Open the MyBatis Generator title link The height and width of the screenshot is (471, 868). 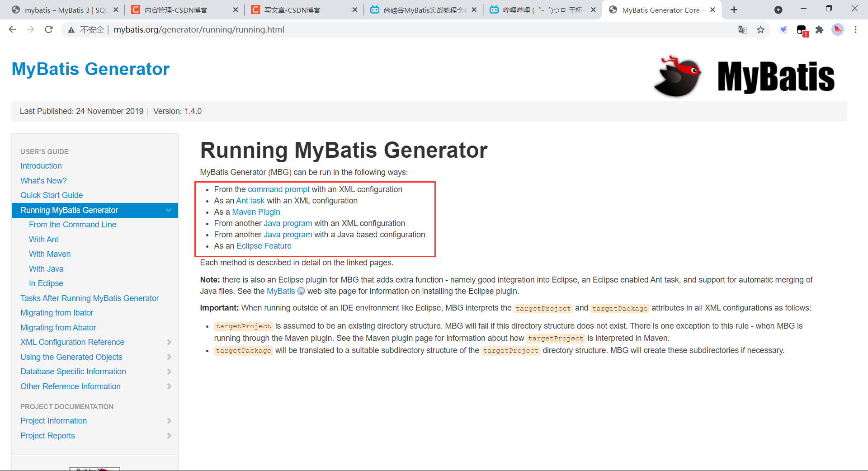tap(90, 69)
